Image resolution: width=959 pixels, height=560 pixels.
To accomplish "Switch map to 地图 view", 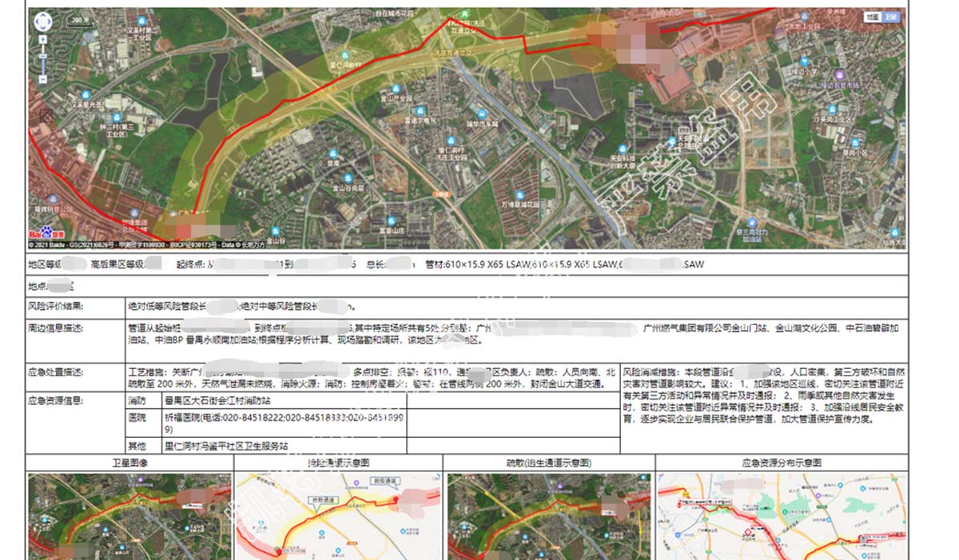I will [x=873, y=17].
